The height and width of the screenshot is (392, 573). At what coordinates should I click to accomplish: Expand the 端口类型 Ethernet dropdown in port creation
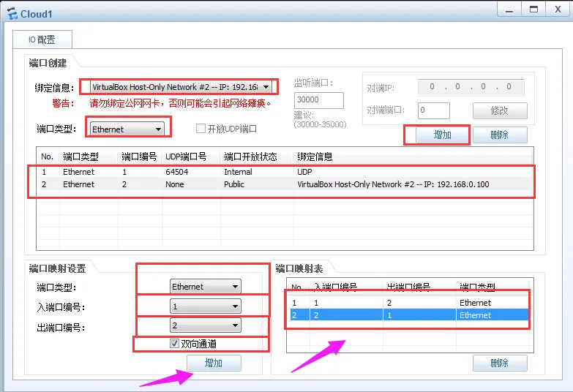click(157, 129)
